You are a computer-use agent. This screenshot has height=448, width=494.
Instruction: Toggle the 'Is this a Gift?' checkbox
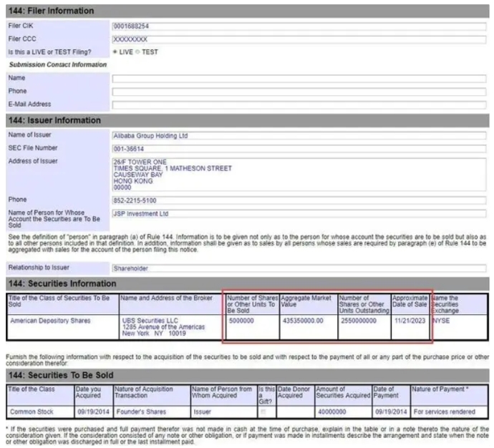(265, 412)
